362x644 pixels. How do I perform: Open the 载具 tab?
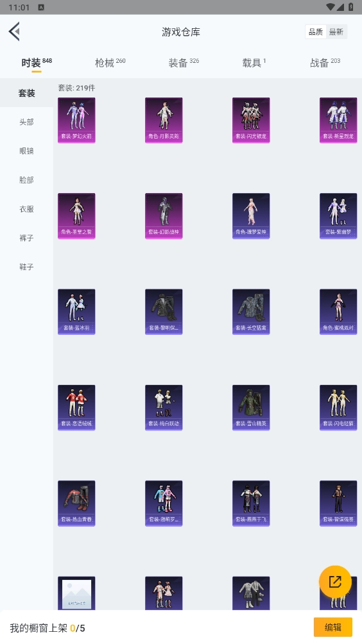[254, 62]
